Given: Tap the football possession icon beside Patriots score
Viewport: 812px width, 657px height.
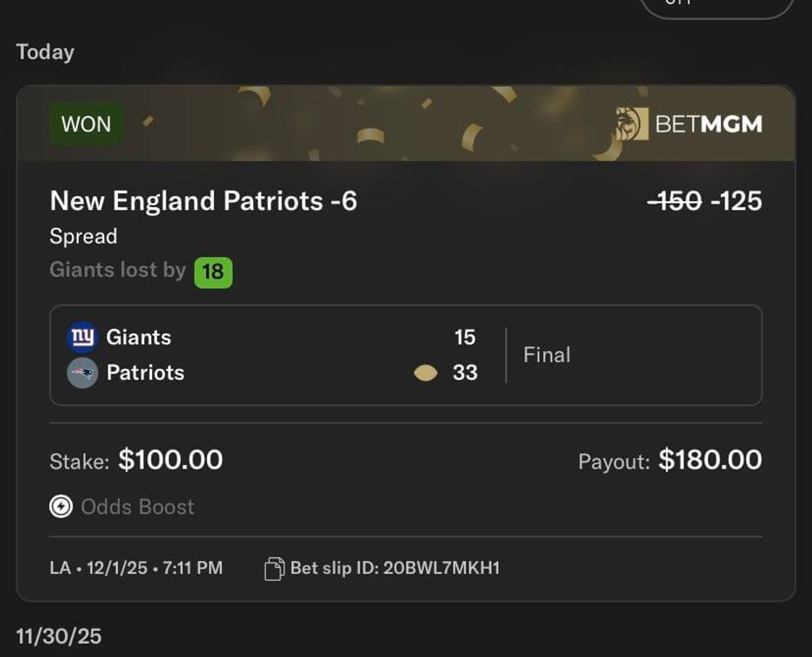Looking at the screenshot, I should click(425, 373).
